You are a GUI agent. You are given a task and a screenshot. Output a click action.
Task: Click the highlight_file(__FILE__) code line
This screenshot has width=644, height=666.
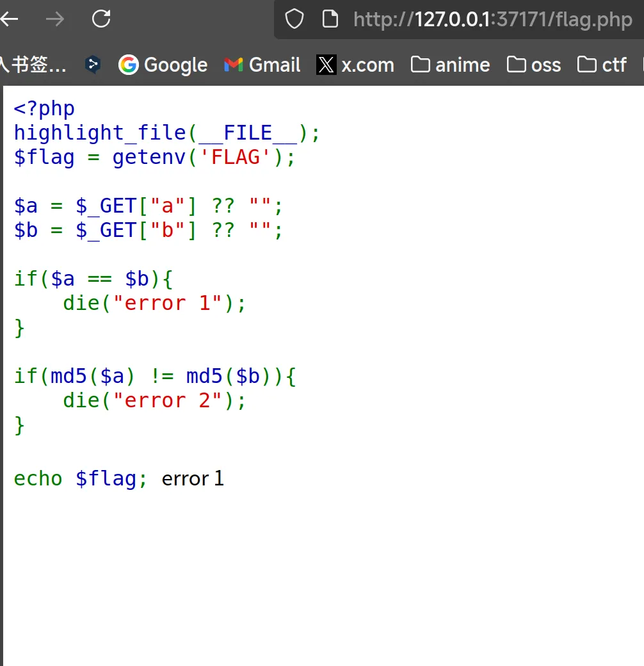[166, 133]
